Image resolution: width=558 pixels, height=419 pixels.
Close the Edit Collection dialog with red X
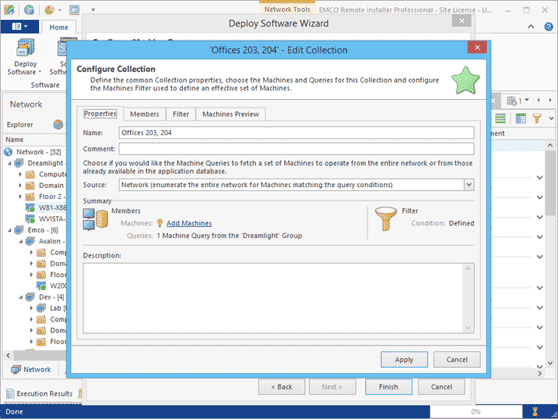click(477, 47)
